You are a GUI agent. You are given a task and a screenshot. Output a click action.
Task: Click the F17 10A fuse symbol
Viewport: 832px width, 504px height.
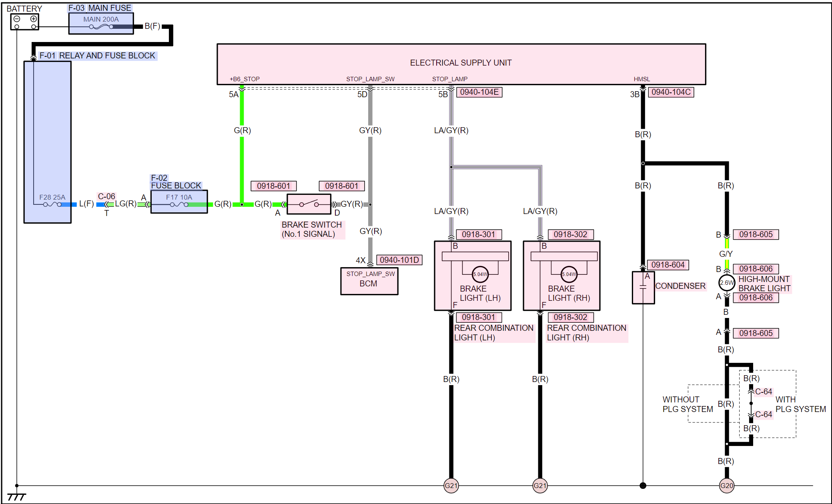pos(179,204)
